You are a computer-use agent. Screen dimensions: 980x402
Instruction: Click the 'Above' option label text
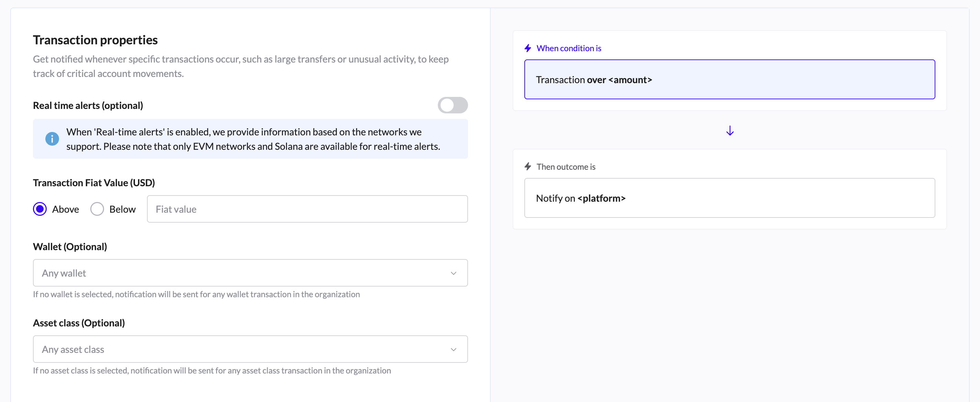click(x=66, y=209)
